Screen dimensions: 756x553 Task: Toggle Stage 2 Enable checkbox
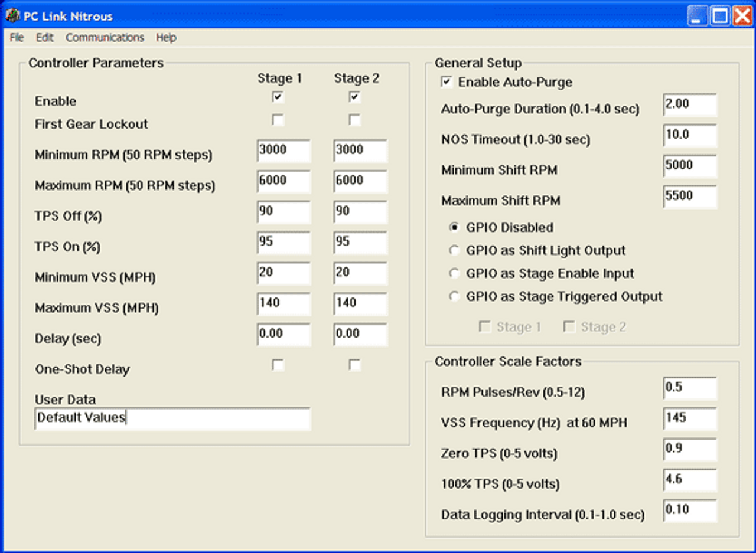(x=354, y=97)
